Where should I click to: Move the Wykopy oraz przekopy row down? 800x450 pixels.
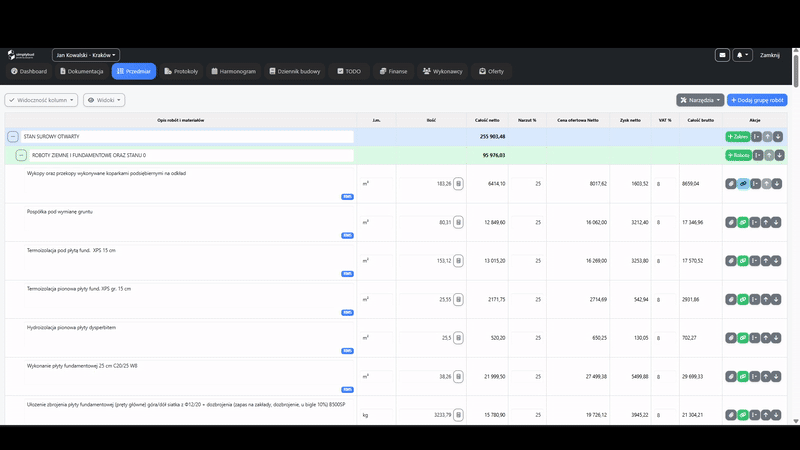click(777, 184)
